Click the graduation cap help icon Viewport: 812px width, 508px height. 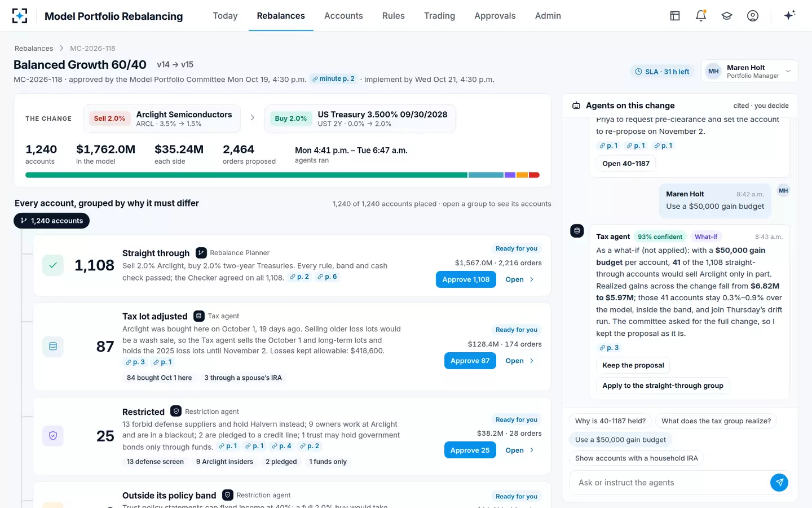[x=727, y=16]
